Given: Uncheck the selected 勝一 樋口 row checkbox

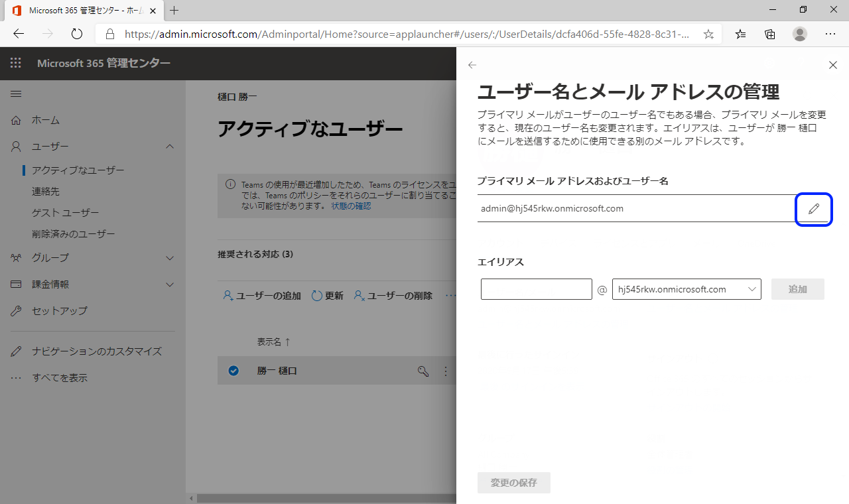Looking at the screenshot, I should (233, 371).
